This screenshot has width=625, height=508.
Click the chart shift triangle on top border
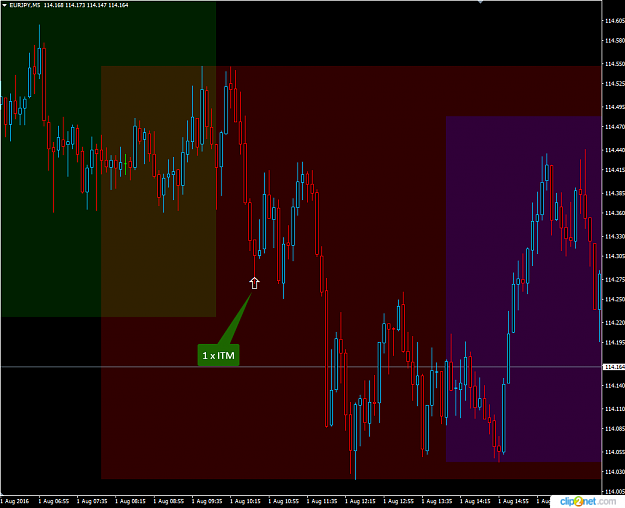pos(480,2)
